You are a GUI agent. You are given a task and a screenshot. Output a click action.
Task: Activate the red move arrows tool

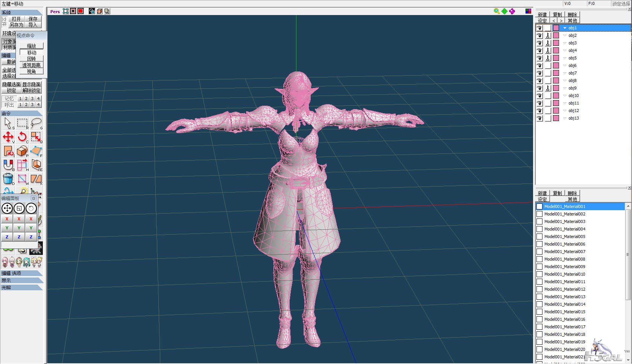[x=8, y=137]
